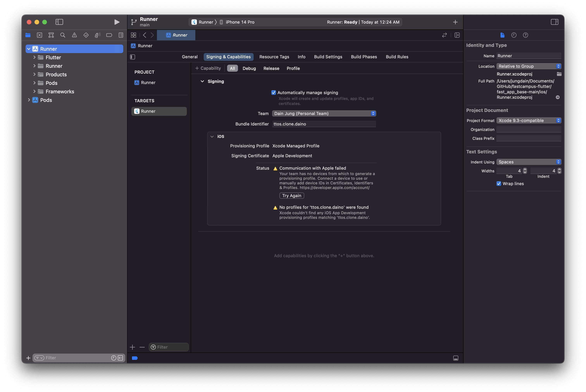Viewport: 586px width, 392px height.
Task: Open the library plus button
Action: (455, 22)
